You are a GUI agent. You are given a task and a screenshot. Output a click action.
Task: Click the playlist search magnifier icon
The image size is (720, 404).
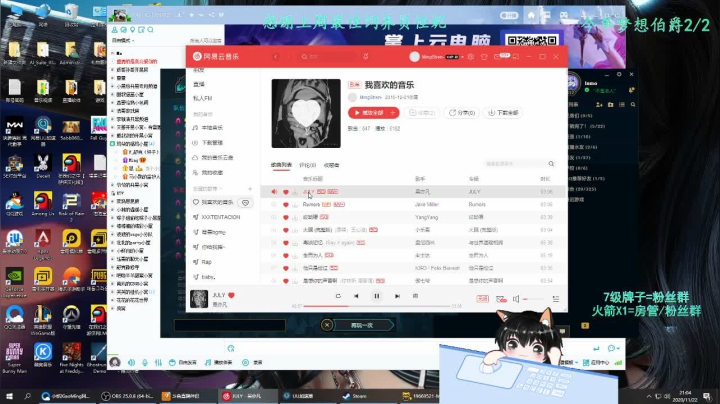[551, 164]
